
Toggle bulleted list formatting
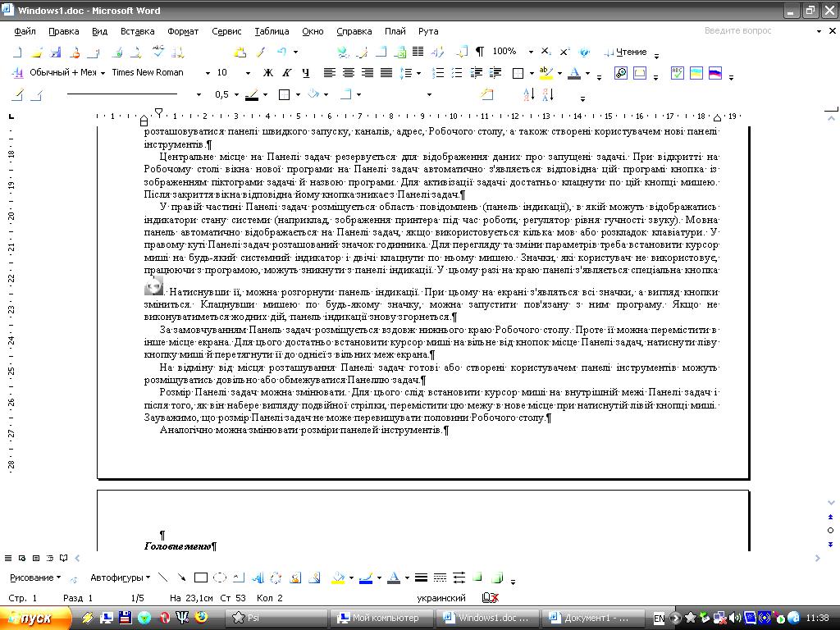coord(457,73)
